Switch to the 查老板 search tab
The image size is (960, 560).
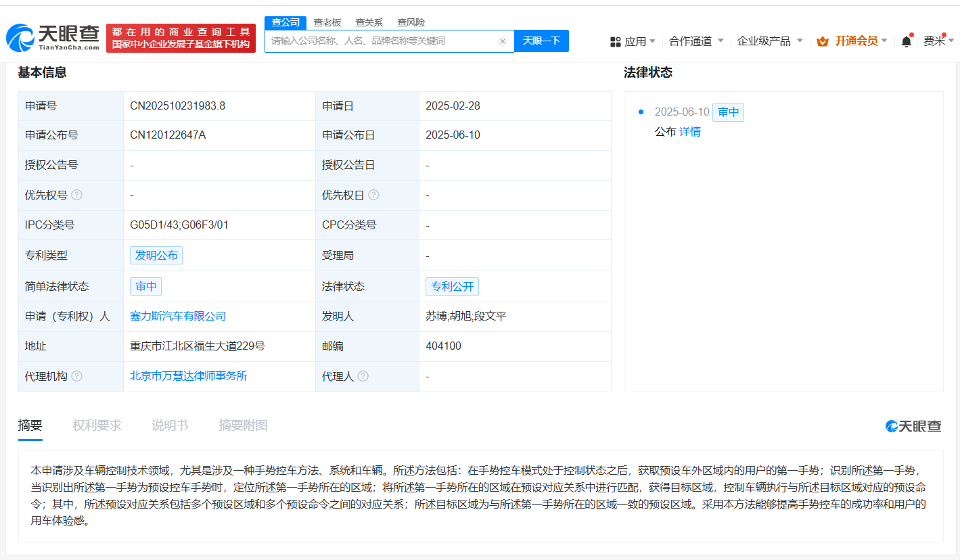(327, 22)
